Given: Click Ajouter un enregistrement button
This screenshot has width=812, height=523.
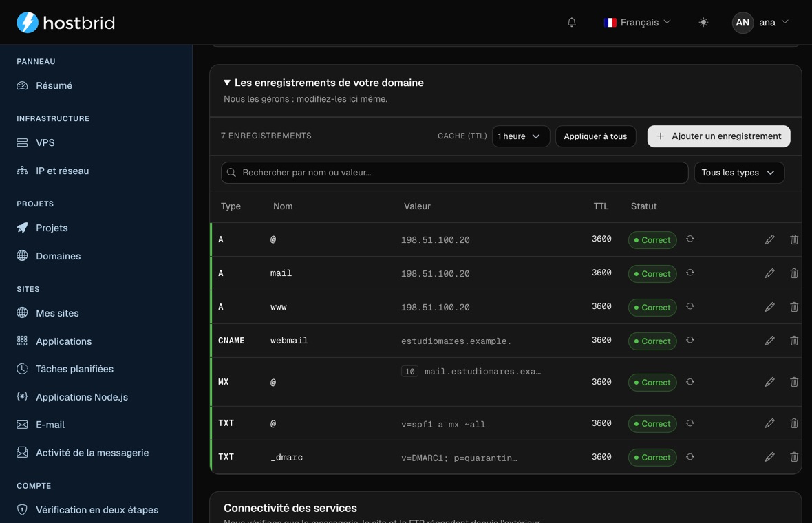Looking at the screenshot, I should point(718,136).
